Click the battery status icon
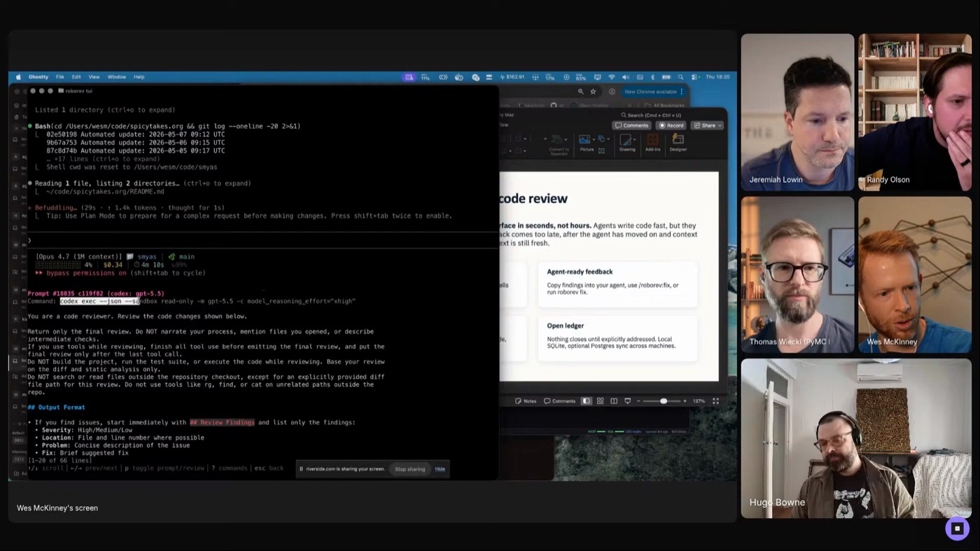Viewport: 980px width, 551px height. [666, 77]
